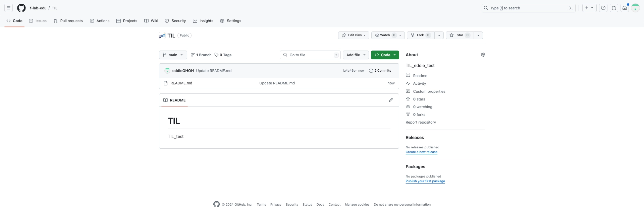Open the user avatar menu
Screen dimensions: 644x216
click(x=635, y=8)
